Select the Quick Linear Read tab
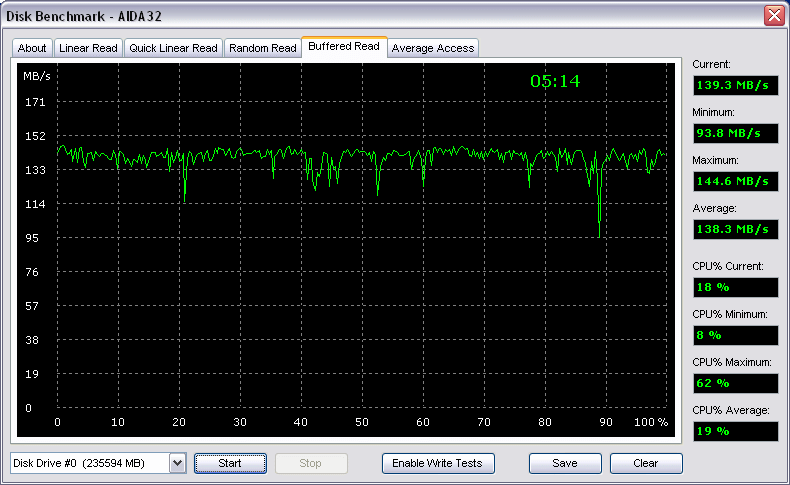 tap(173, 48)
